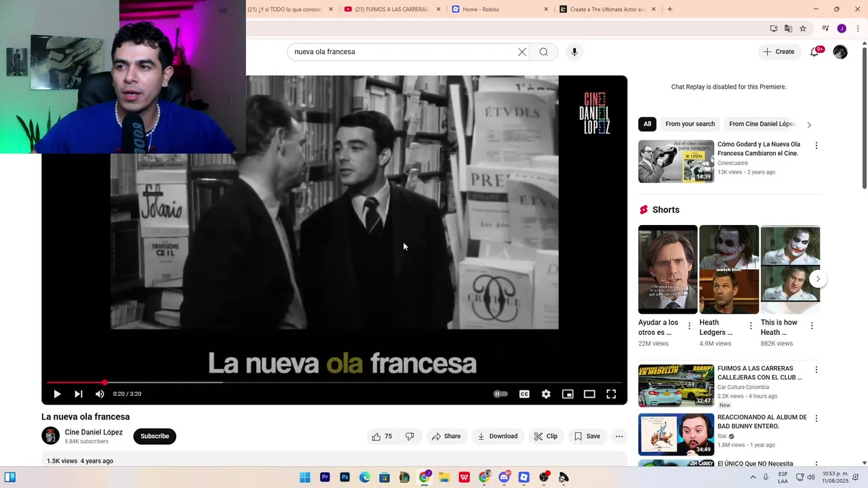
Task: Open the Windows Start menu
Action: point(305,477)
